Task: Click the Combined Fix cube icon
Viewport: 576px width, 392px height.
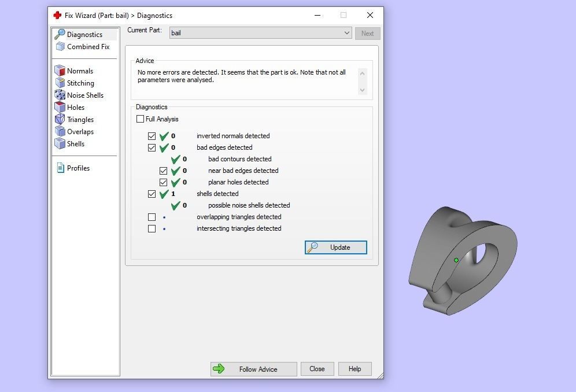Action: [60, 47]
